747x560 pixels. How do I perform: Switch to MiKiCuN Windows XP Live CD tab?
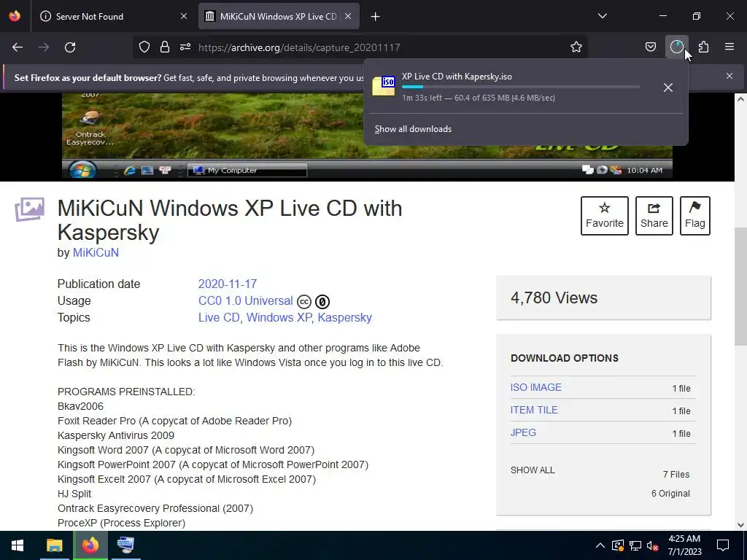(x=279, y=17)
